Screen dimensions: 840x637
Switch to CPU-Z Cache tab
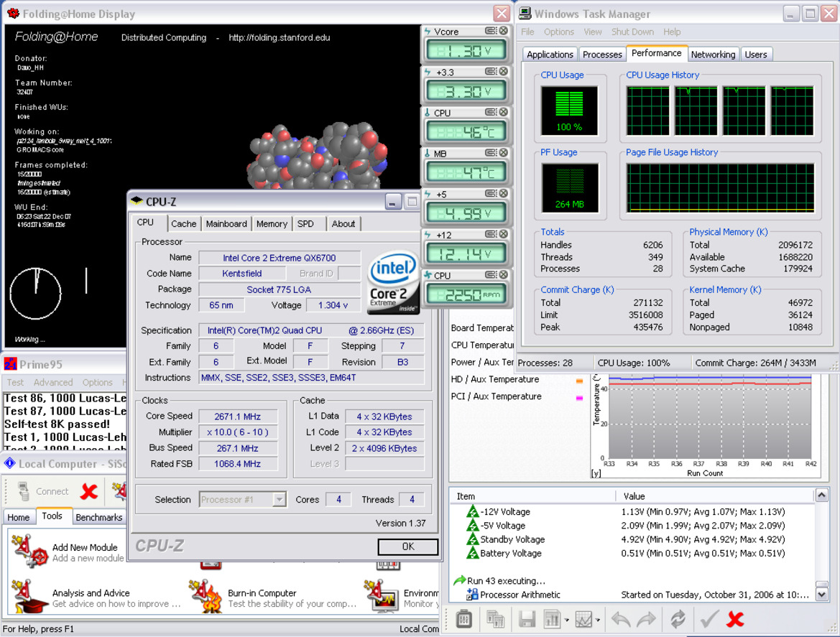point(184,224)
